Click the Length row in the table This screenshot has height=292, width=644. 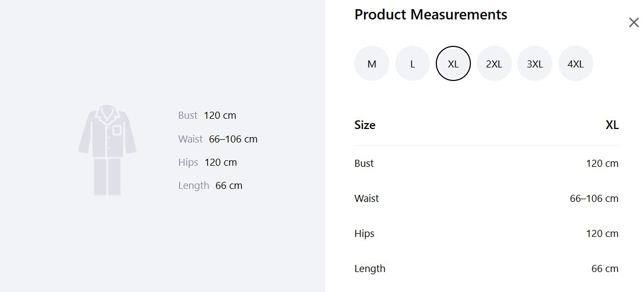pos(487,269)
